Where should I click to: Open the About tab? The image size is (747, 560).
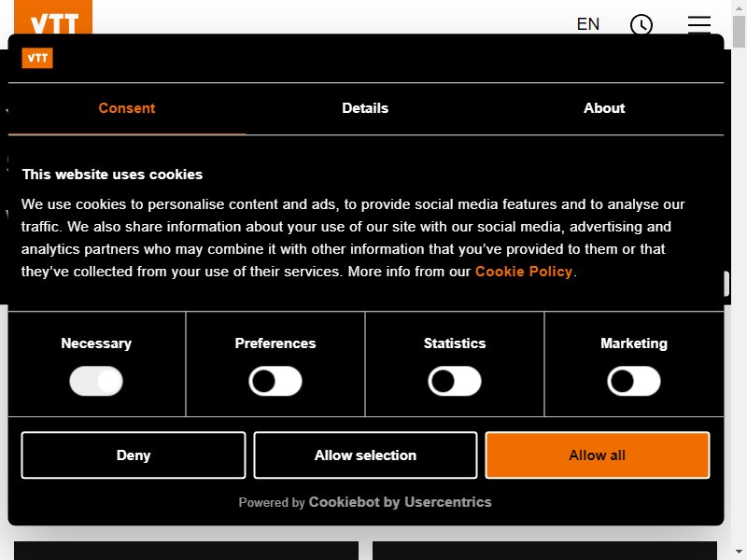604,108
